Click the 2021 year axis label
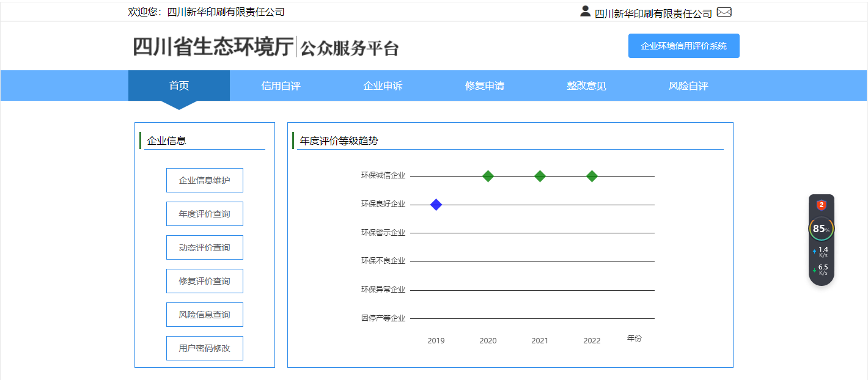 540,341
